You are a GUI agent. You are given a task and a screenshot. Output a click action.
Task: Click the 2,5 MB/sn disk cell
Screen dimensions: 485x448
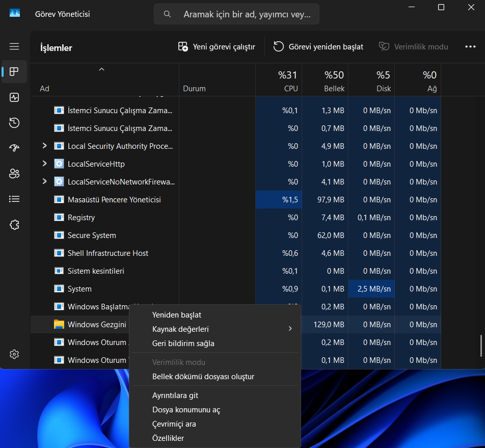[371, 288]
